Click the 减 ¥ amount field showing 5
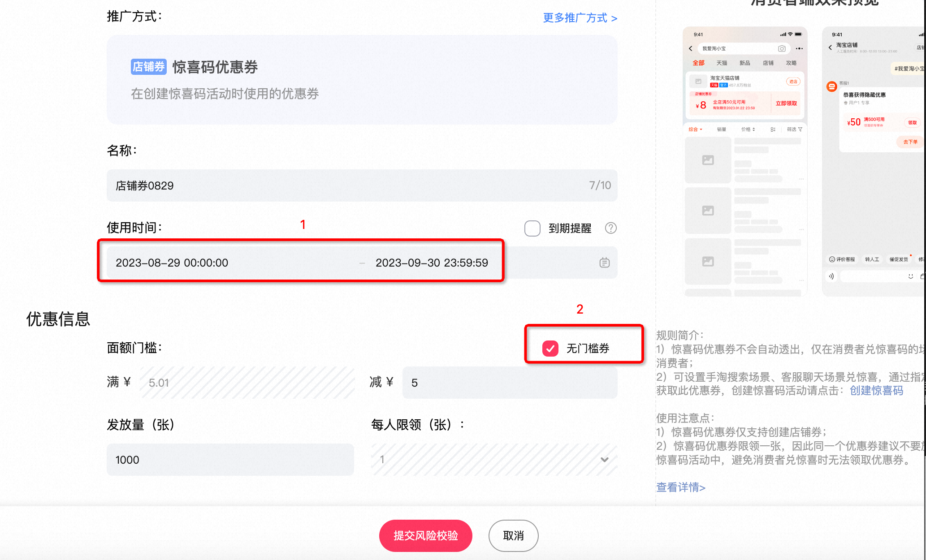Screen dimensions: 926x560 (x=510, y=383)
